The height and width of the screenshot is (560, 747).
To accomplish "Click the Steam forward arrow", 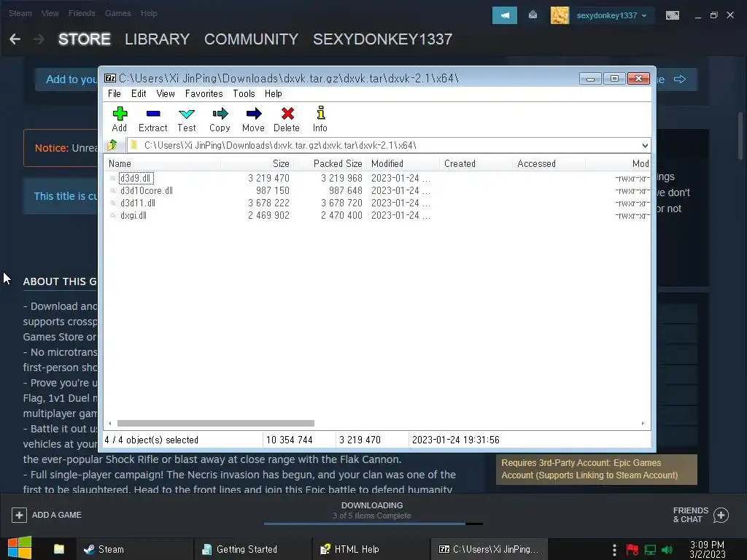I will pos(39,39).
